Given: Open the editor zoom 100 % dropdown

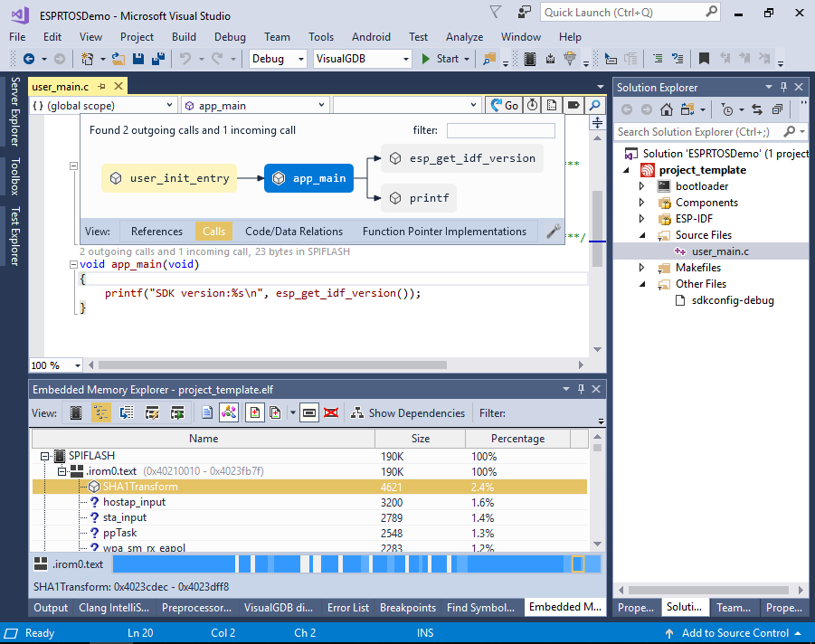Looking at the screenshot, I should tap(56, 365).
